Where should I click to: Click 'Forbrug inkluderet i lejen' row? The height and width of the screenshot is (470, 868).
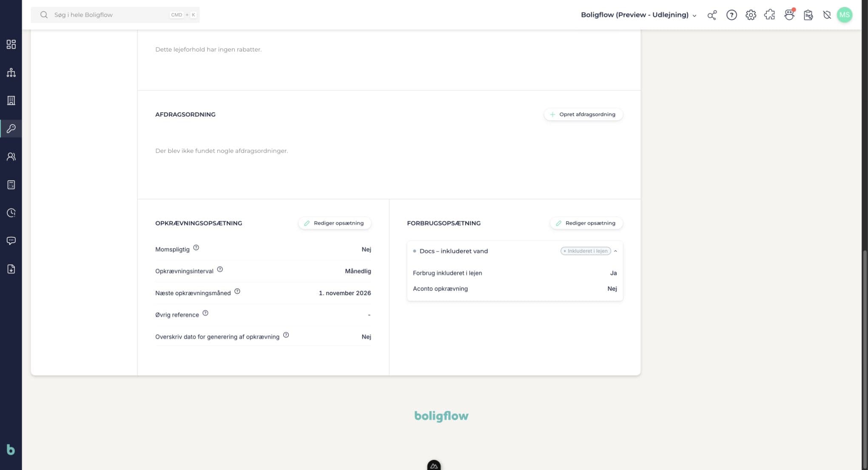(x=515, y=273)
